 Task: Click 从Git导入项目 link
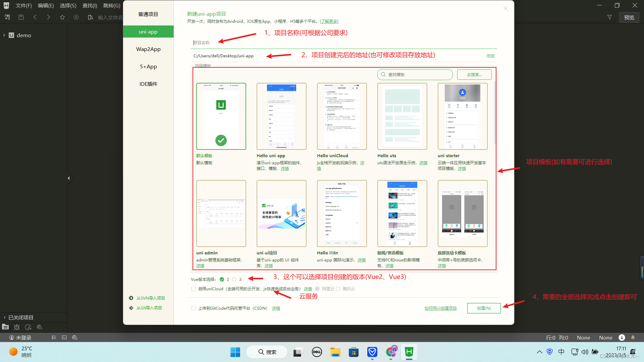point(149,308)
